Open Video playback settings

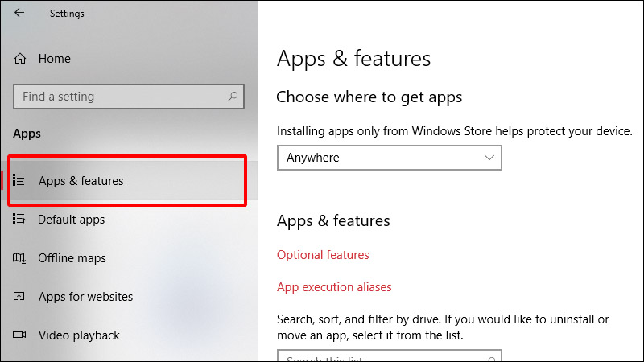pos(127,335)
